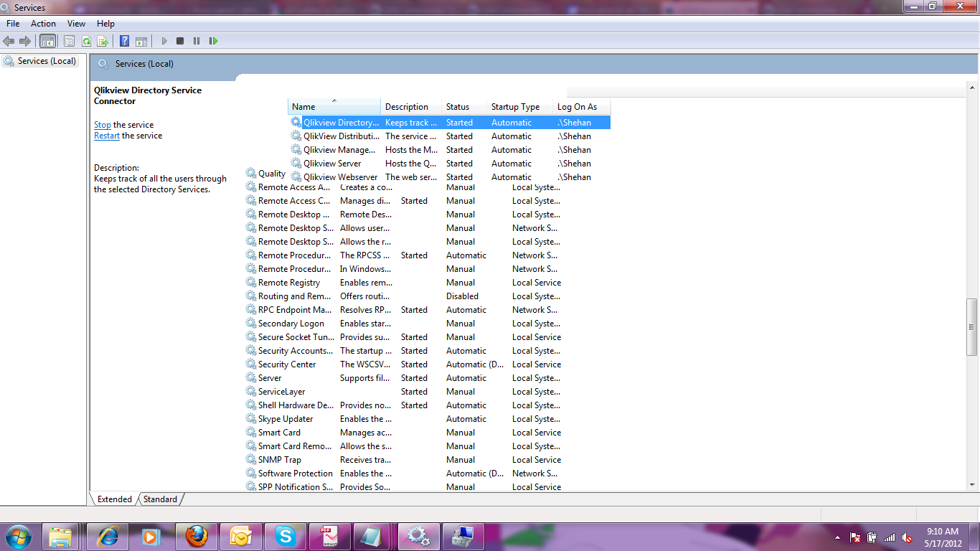The width and height of the screenshot is (980, 551).
Task: Select the QlikView Distribution service row
Action: tap(450, 136)
